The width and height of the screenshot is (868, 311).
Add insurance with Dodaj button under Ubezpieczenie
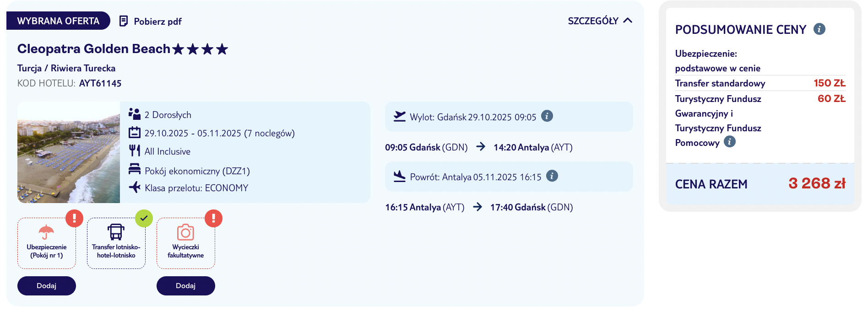(x=46, y=286)
